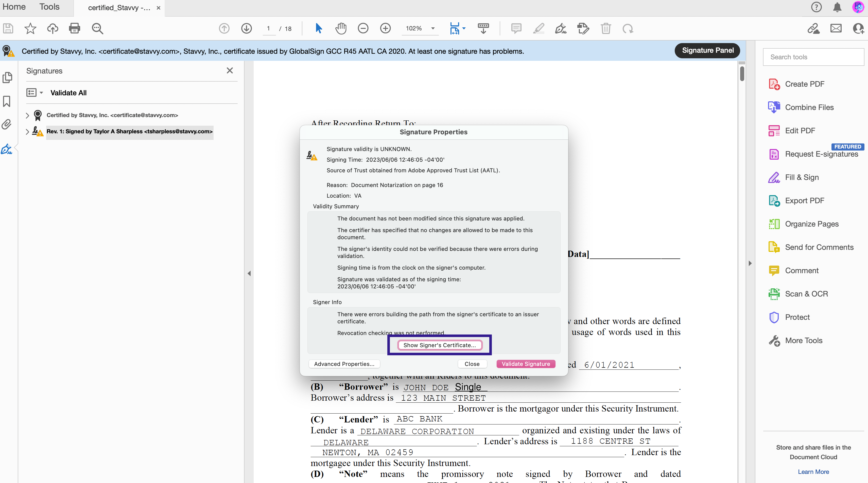Open the Help question mark icon
Screen dimensions: 868x483
816,7
